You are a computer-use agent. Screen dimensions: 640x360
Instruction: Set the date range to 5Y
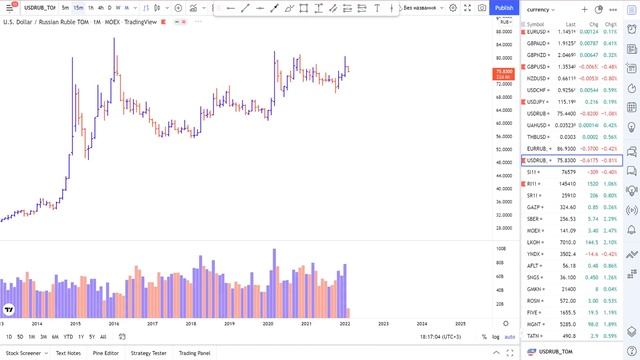click(x=92, y=337)
